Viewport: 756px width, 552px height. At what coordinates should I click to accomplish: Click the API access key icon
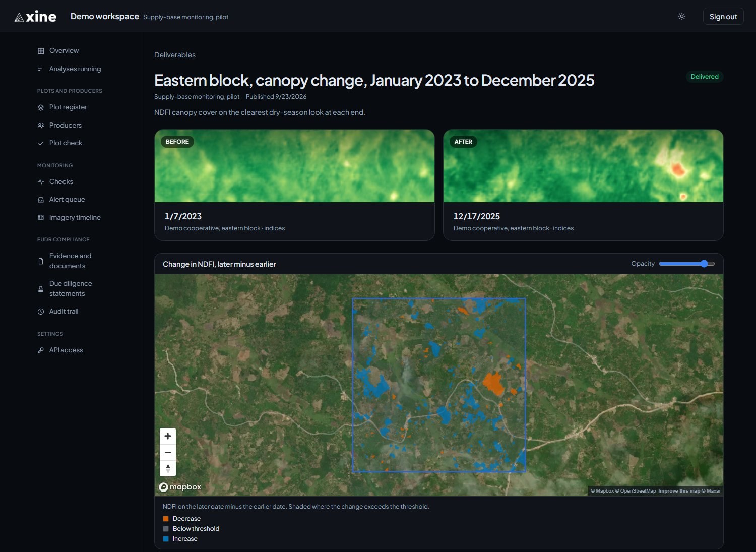(41, 350)
